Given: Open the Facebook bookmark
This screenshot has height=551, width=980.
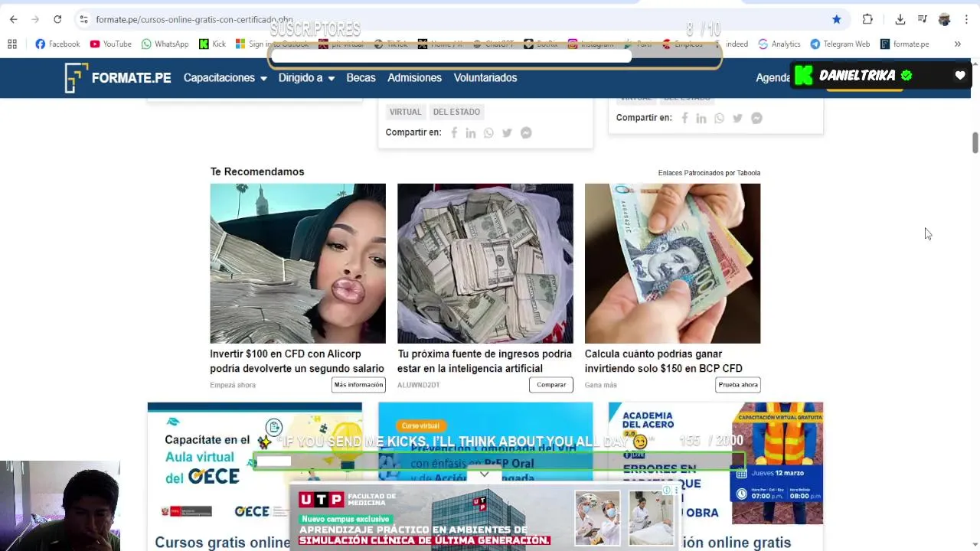Looking at the screenshot, I should (x=57, y=44).
